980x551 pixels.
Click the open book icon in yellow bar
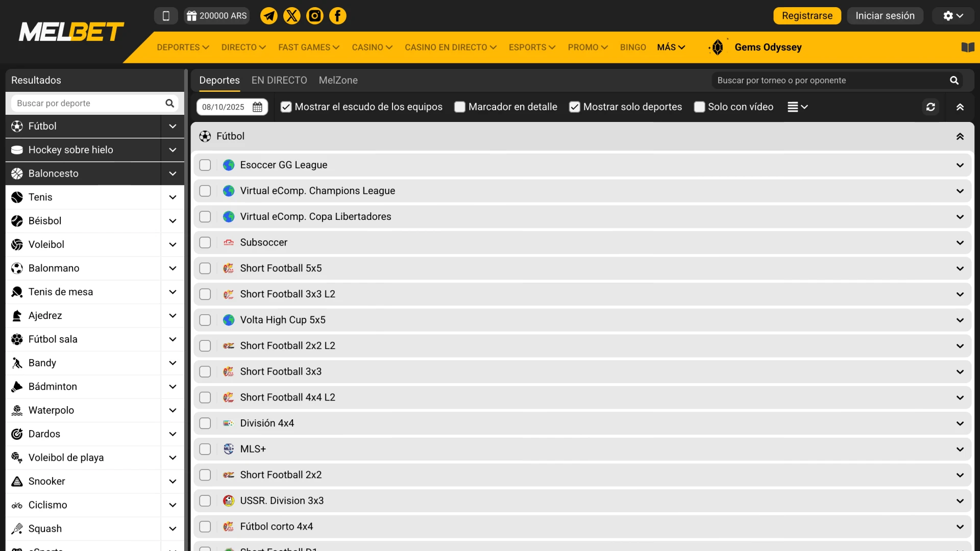tap(968, 47)
